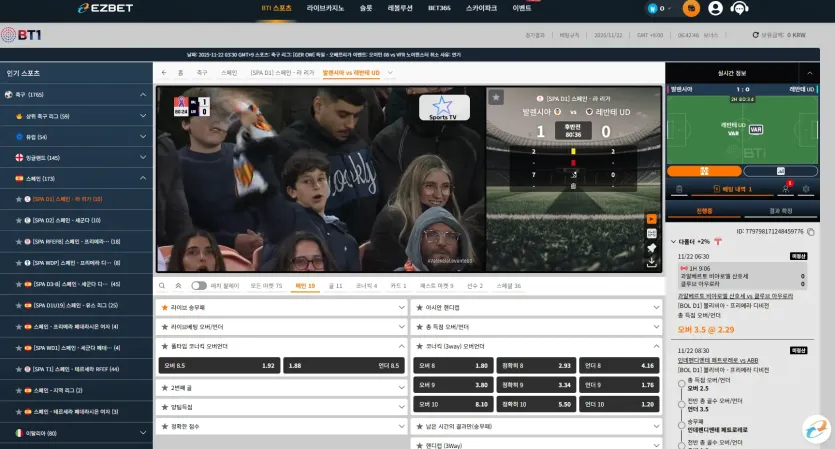Favorite the 총 득점 오버/언더 market star
The height and width of the screenshot is (449, 835).
tap(419, 326)
